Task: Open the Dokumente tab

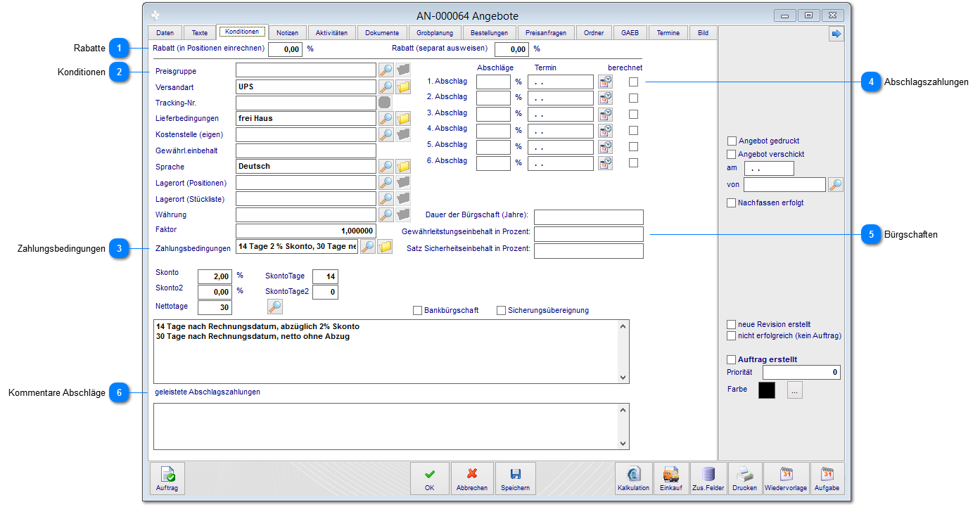Action: (x=382, y=32)
